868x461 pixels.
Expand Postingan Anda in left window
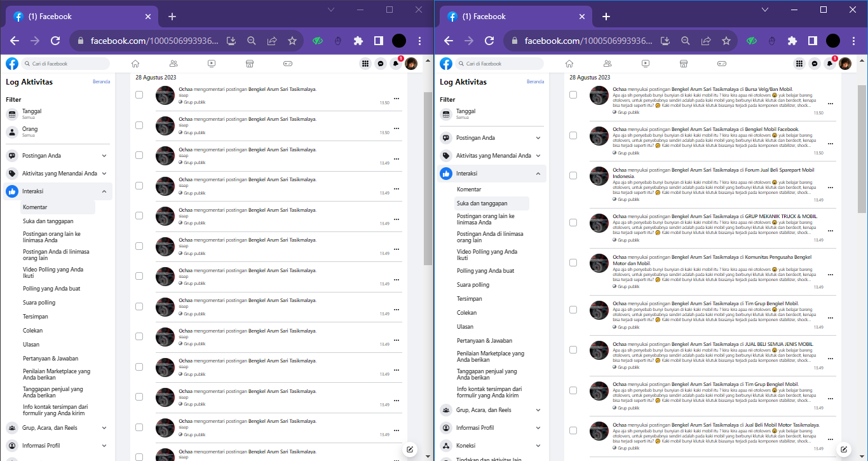click(x=58, y=156)
